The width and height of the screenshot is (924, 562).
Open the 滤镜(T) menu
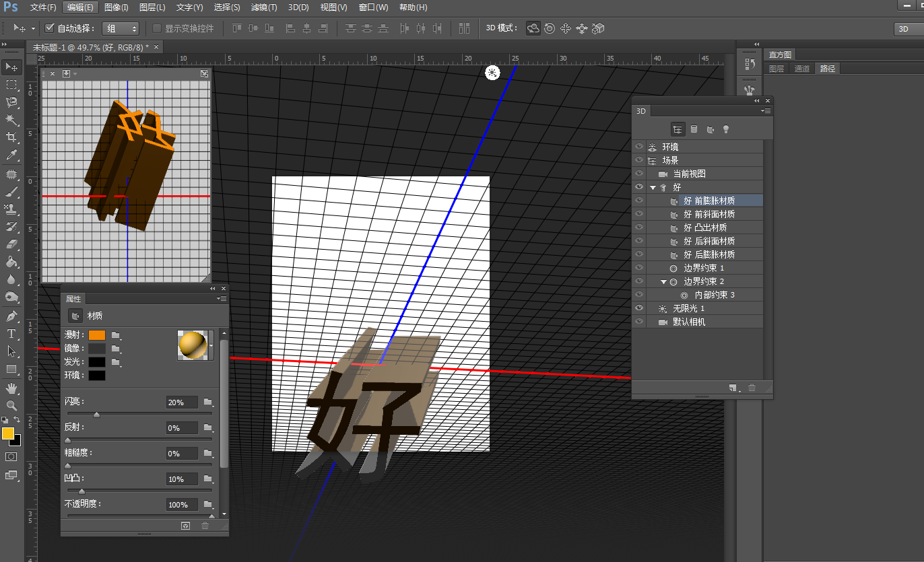[x=263, y=7]
